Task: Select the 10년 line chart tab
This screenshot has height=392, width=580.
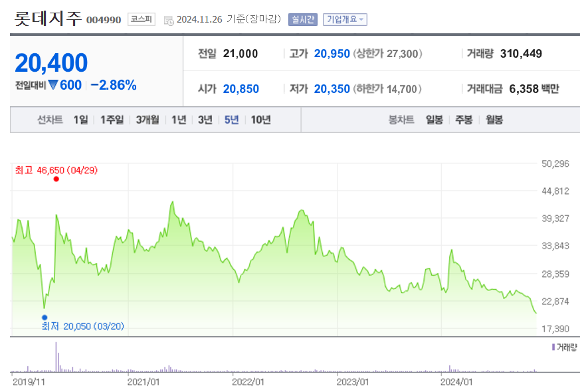Action: (x=261, y=120)
